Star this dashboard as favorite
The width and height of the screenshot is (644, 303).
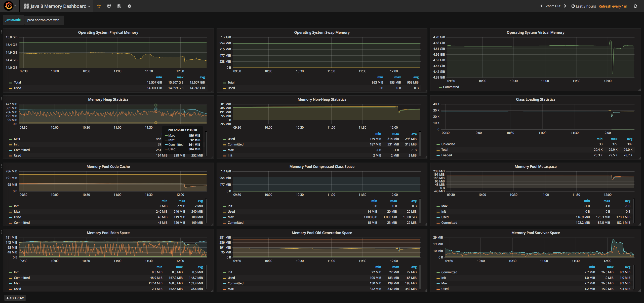[99, 6]
